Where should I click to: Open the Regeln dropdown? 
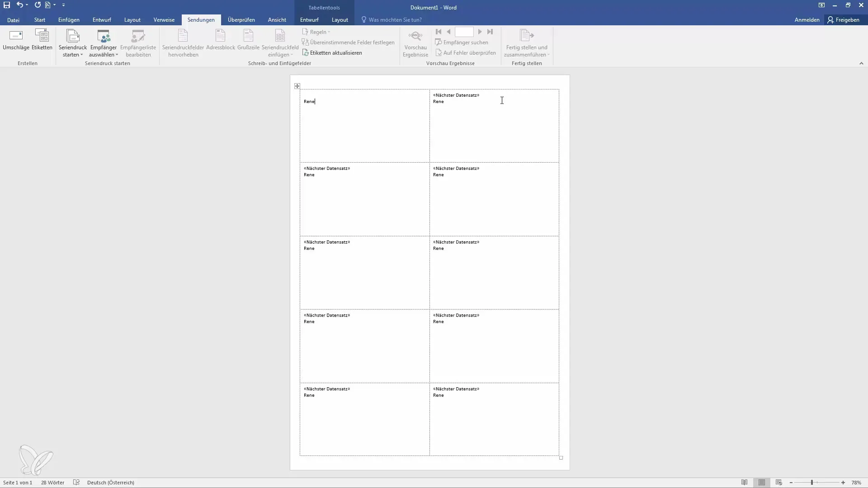point(316,32)
